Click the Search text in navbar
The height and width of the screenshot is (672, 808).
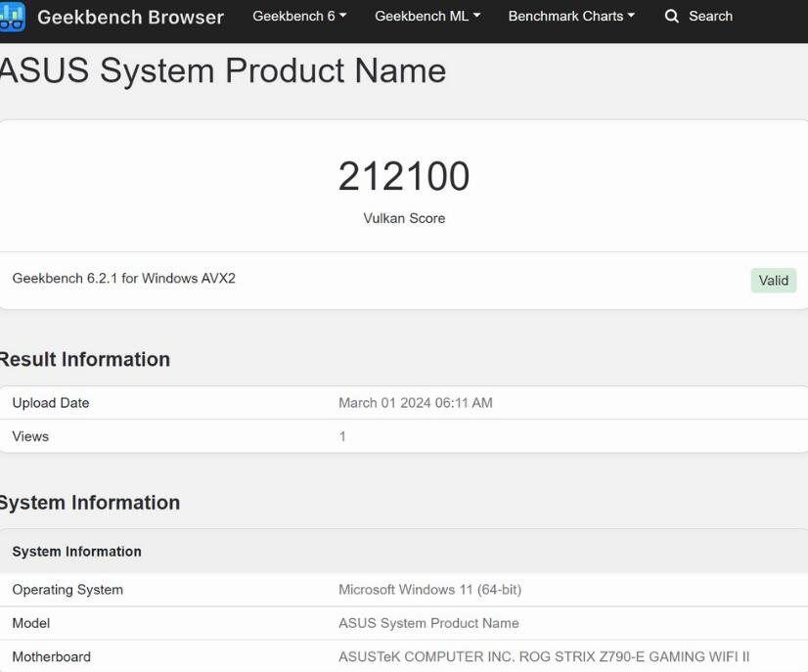[x=710, y=17]
